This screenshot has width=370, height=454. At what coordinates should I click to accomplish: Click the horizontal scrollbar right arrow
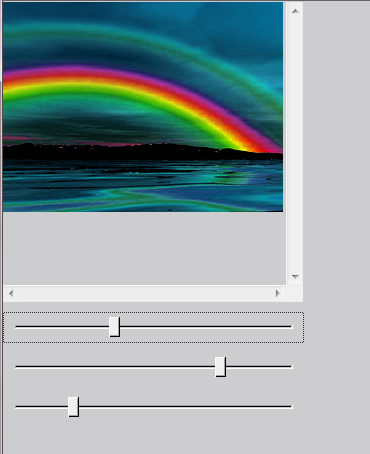pyautogui.click(x=278, y=293)
